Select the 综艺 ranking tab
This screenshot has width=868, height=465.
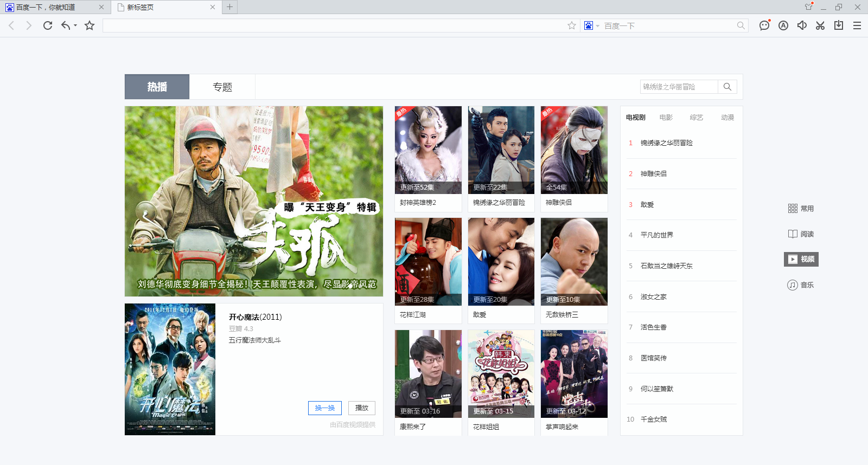[x=697, y=118]
